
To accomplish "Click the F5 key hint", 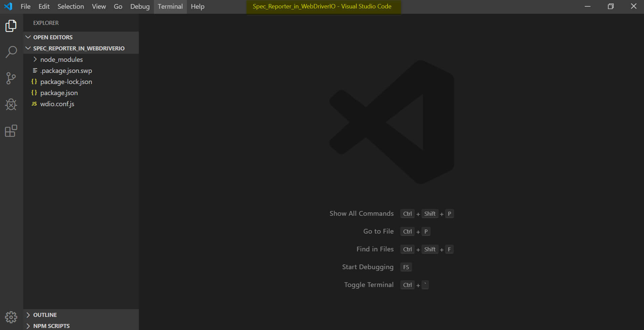I will pyautogui.click(x=406, y=267).
